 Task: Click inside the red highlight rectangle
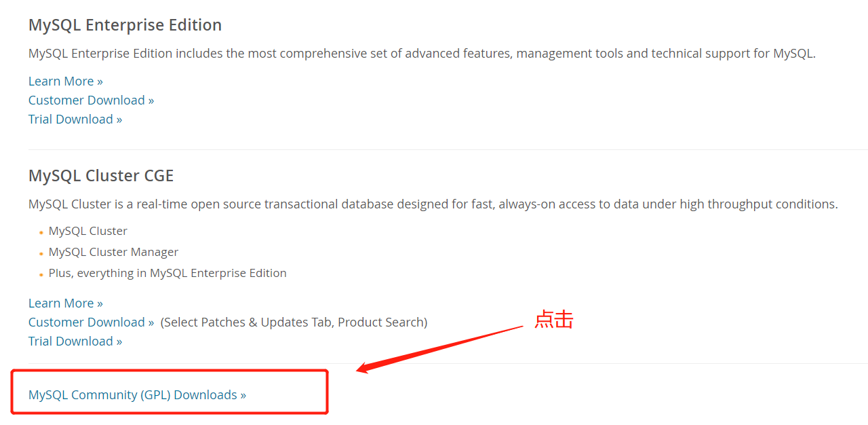170,392
